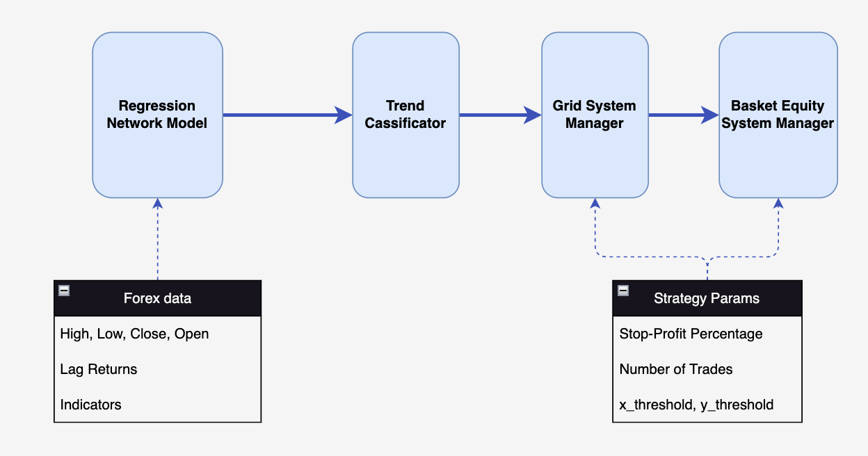The height and width of the screenshot is (456, 868).
Task: Select dashed arrow from Forex data upward
Action: (158, 240)
